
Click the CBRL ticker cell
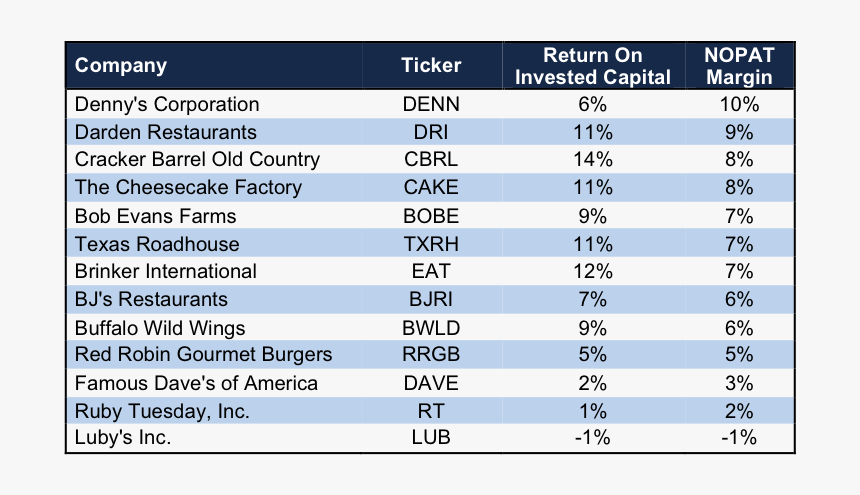(431, 160)
